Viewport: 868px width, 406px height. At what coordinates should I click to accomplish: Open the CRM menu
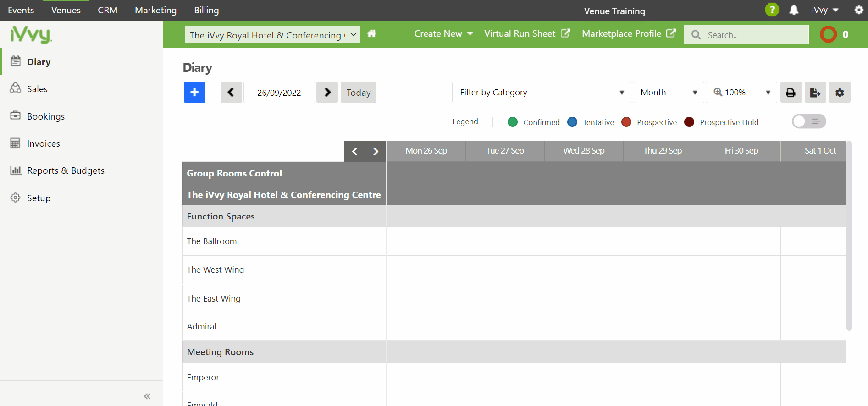[107, 10]
